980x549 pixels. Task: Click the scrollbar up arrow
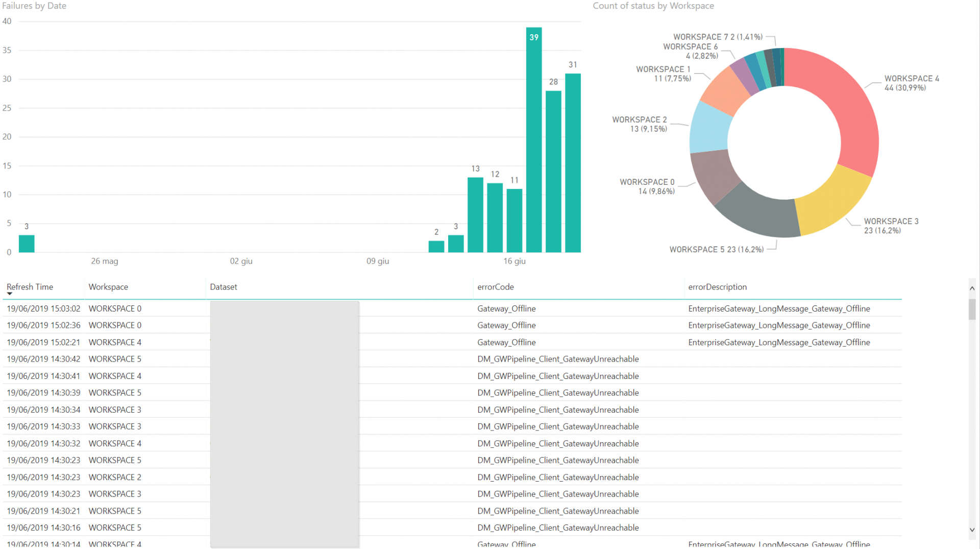coord(973,288)
